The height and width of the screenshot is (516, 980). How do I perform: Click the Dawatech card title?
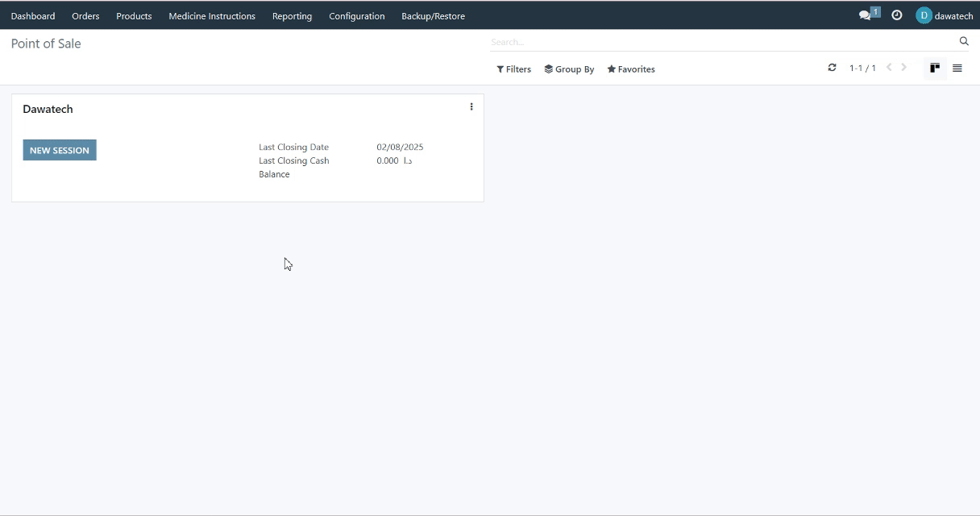(x=48, y=109)
